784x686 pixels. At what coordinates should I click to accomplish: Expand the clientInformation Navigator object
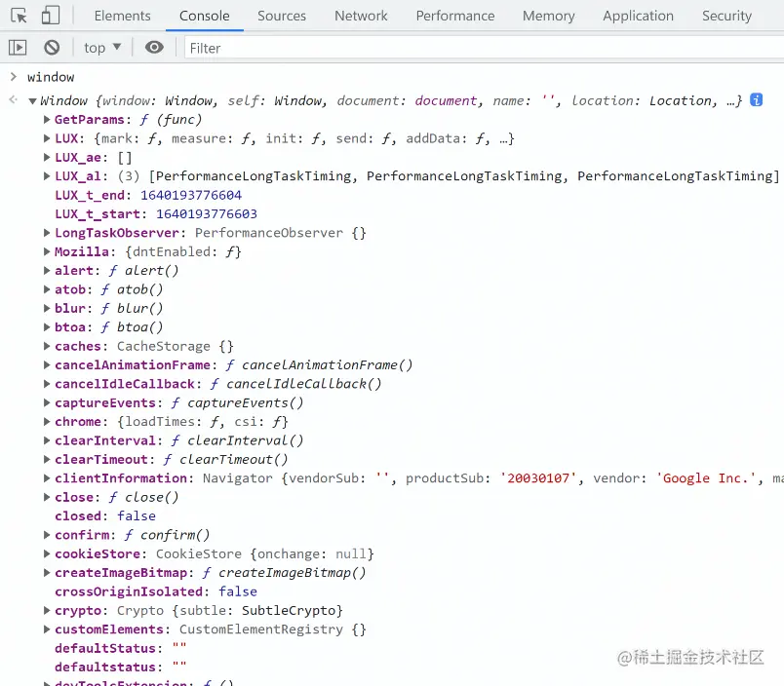(46, 478)
